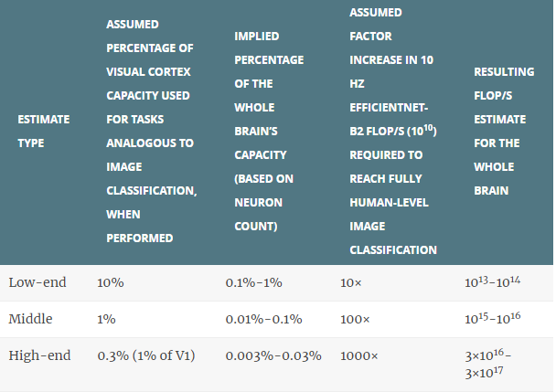Click the 10^15–10^16 result cell

click(x=493, y=318)
